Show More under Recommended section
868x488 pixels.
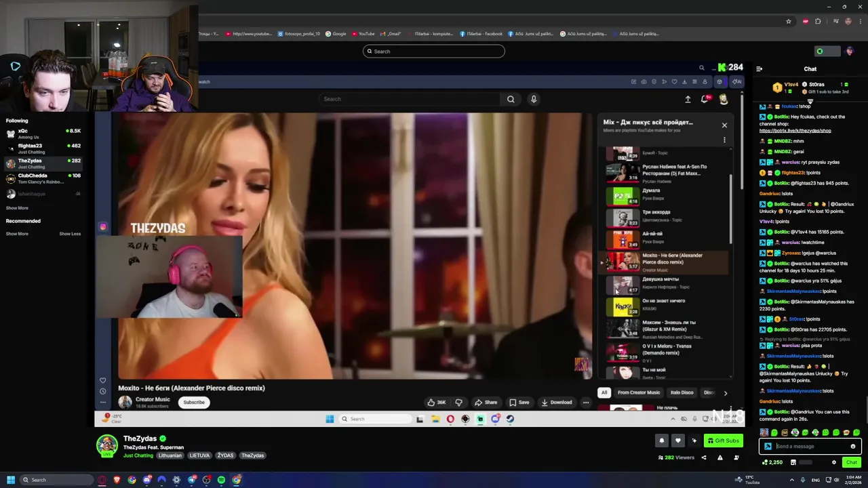(17, 234)
